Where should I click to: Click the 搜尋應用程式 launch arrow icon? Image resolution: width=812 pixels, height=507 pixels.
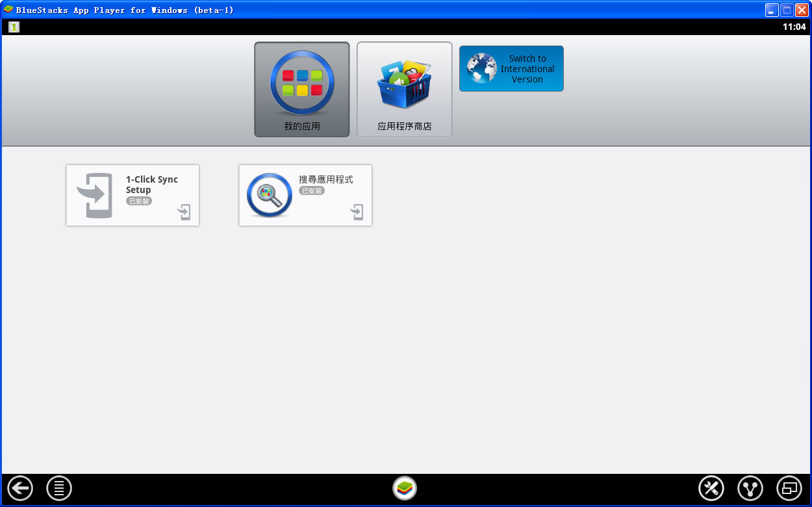pyautogui.click(x=357, y=212)
